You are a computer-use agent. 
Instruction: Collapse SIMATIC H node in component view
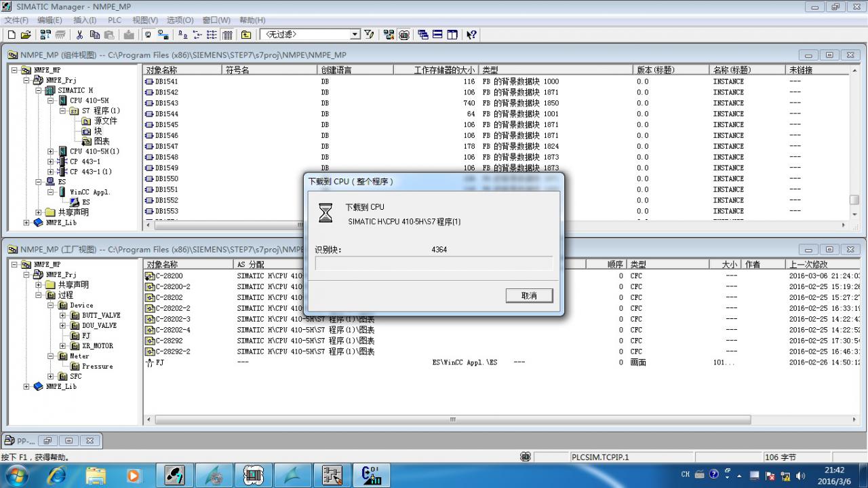pos(39,90)
